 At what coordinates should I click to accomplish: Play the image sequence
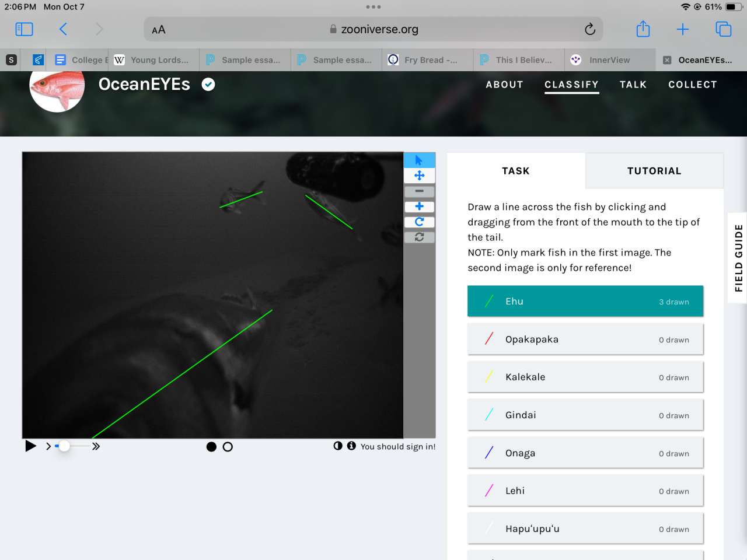30,446
